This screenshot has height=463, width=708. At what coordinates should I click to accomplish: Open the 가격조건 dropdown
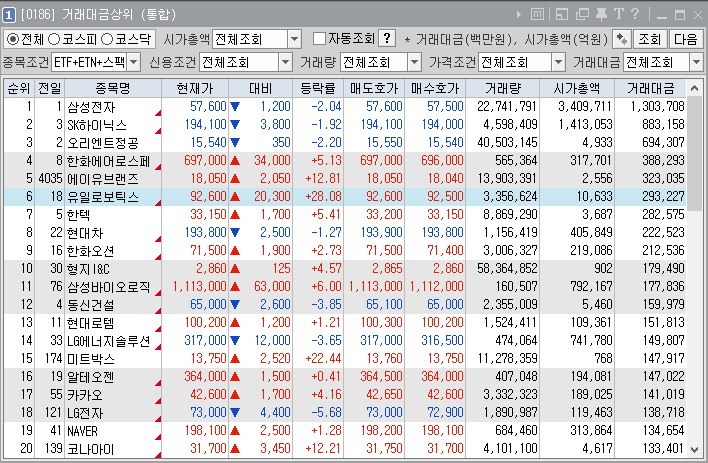coord(559,62)
